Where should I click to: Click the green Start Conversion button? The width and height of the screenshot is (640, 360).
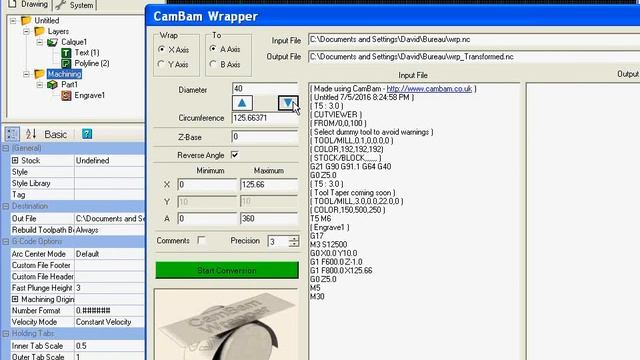[x=227, y=270]
